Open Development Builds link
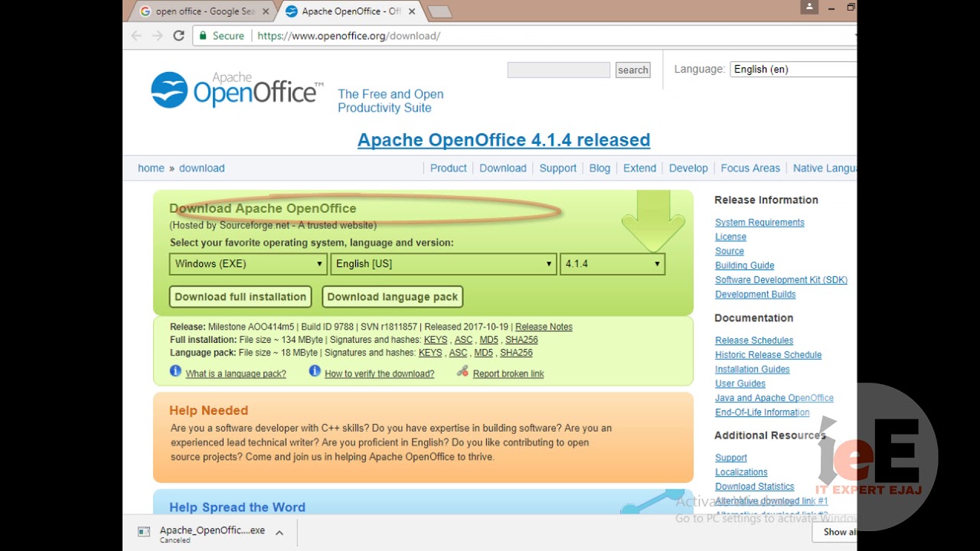Image resolution: width=980 pixels, height=551 pixels. (755, 295)
